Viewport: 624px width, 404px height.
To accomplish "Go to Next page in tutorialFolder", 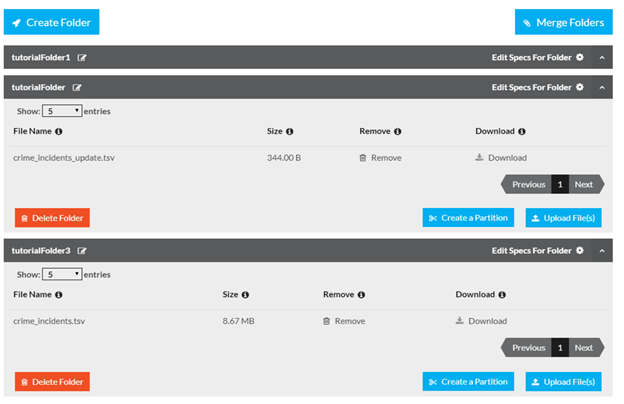I will [x=584, y=184].
